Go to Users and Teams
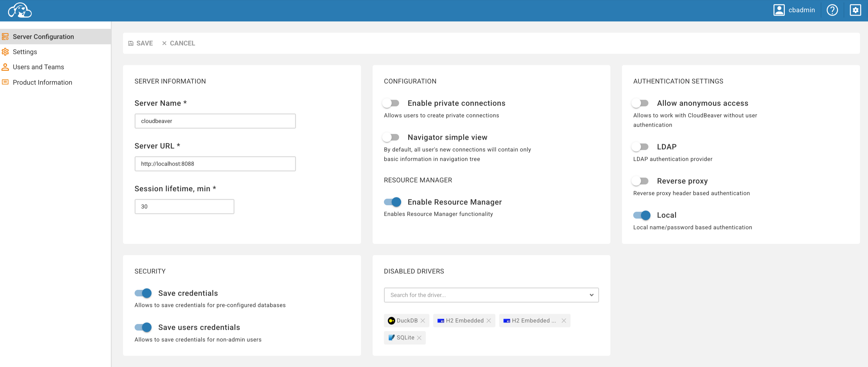The width and height of the screenshot is (868, 367). pyautogui.click(x=56, y=67)
